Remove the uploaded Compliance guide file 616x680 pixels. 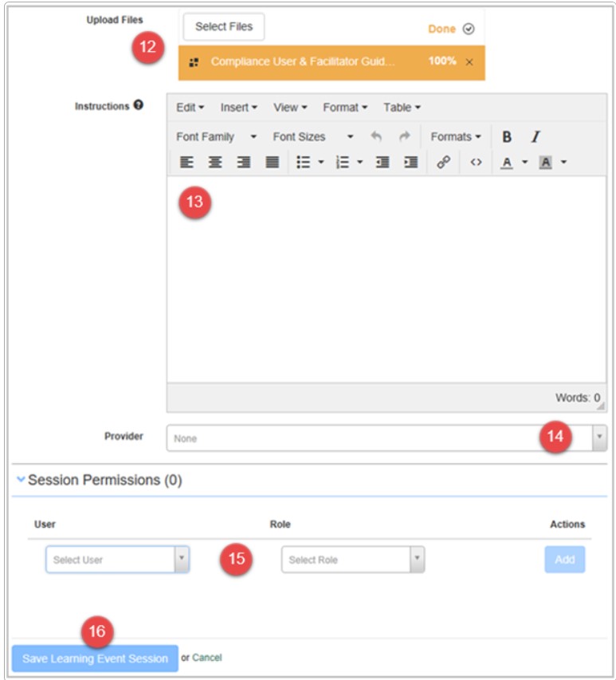[469, 62]
